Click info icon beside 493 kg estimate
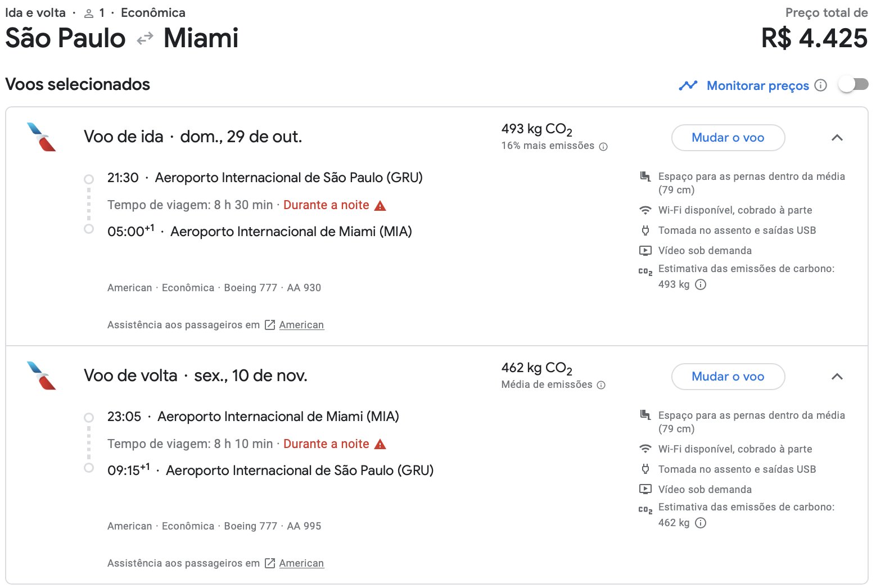 [x=701, y=284]
